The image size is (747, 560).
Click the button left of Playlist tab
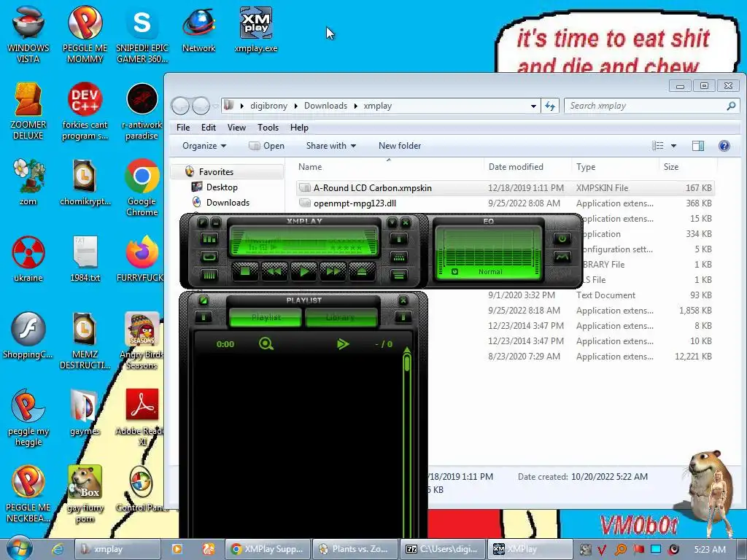204,317
